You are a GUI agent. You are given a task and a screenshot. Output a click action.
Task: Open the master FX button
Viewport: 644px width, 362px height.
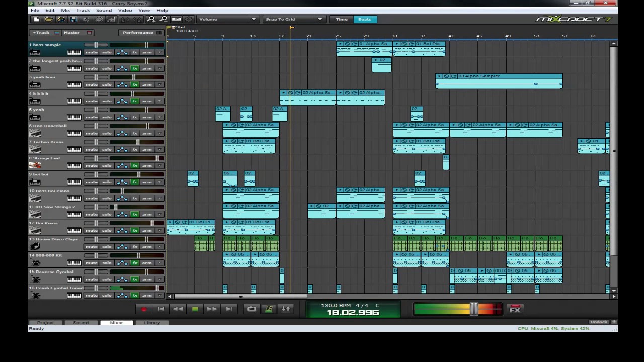(515, 309)
